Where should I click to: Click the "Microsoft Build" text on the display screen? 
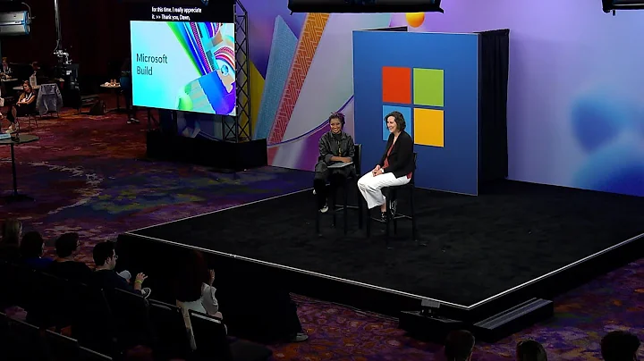[151, 64]
